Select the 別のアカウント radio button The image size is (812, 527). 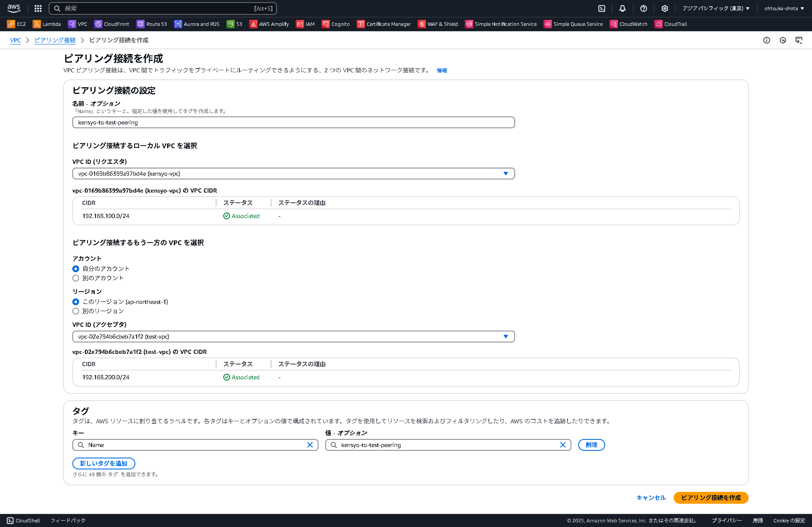click(76, 278)
